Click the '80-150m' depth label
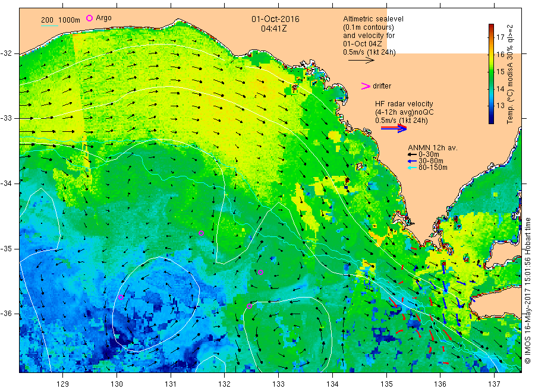The height and width of the screenshot is (392, 535). tap(433, 167)
